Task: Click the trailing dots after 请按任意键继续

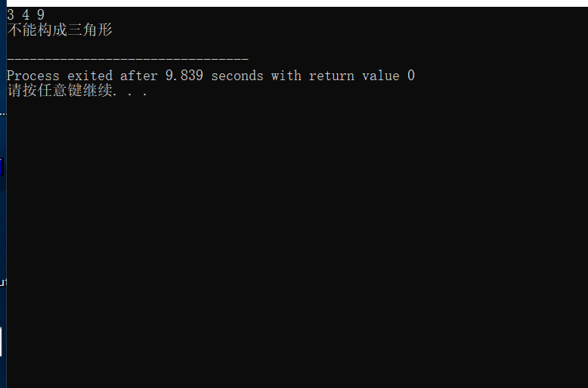Action: (132, 94)
